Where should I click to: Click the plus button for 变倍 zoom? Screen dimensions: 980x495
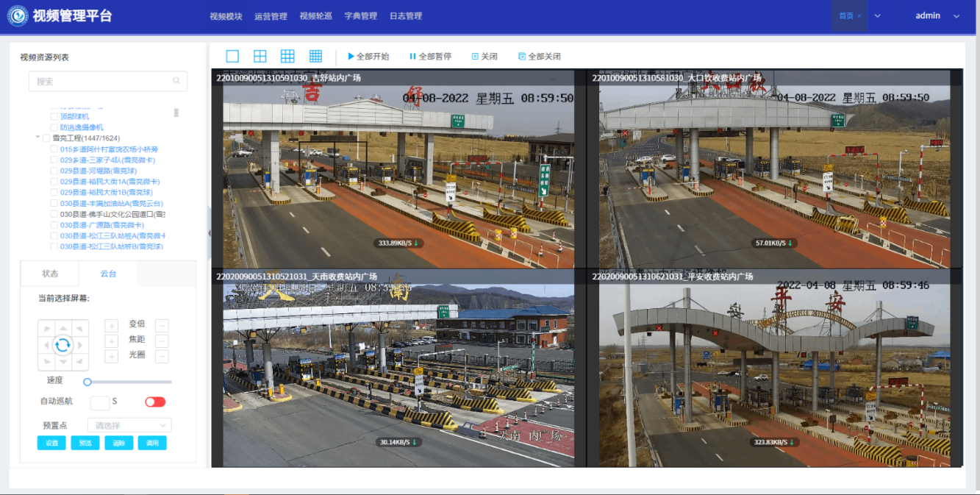click(112, 325)
